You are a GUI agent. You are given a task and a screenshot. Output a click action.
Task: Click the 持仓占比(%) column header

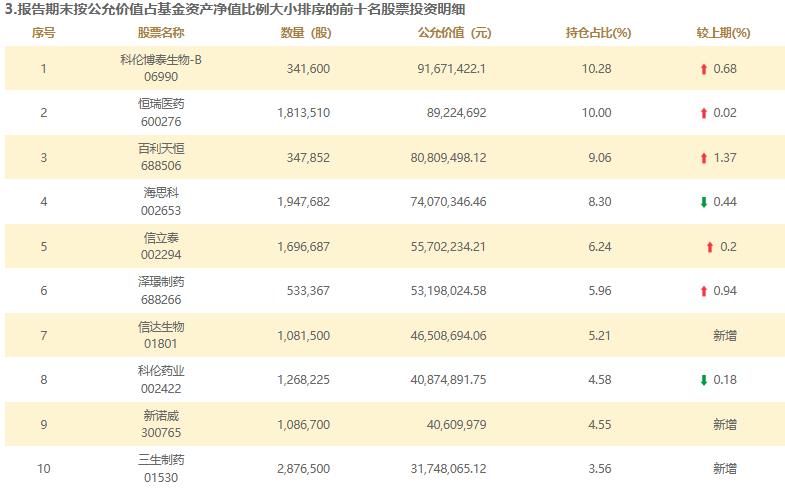[597, 33]
